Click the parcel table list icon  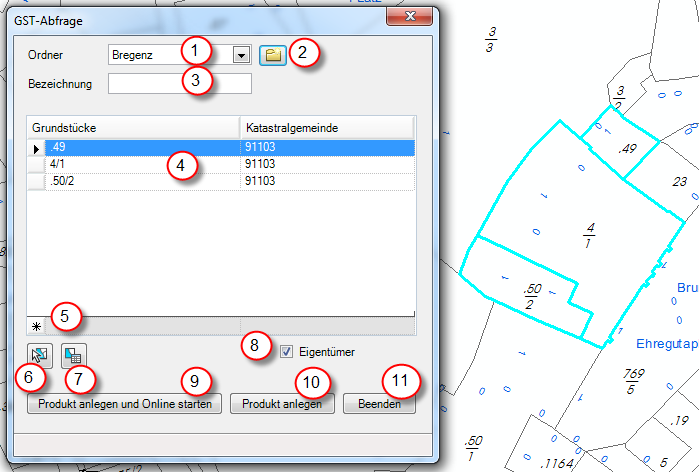pyautogui.click(x=72, y=353)
